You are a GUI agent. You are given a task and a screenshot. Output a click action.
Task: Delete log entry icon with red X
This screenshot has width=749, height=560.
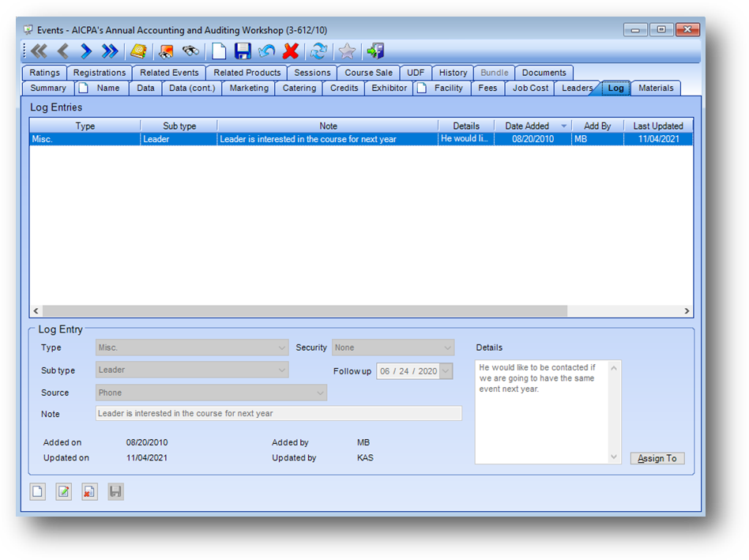89,491
